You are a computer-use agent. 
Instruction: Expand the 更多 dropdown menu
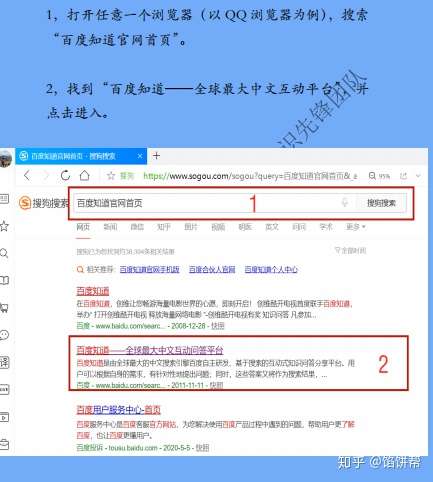pyautogui.click(x=355, y=227)
